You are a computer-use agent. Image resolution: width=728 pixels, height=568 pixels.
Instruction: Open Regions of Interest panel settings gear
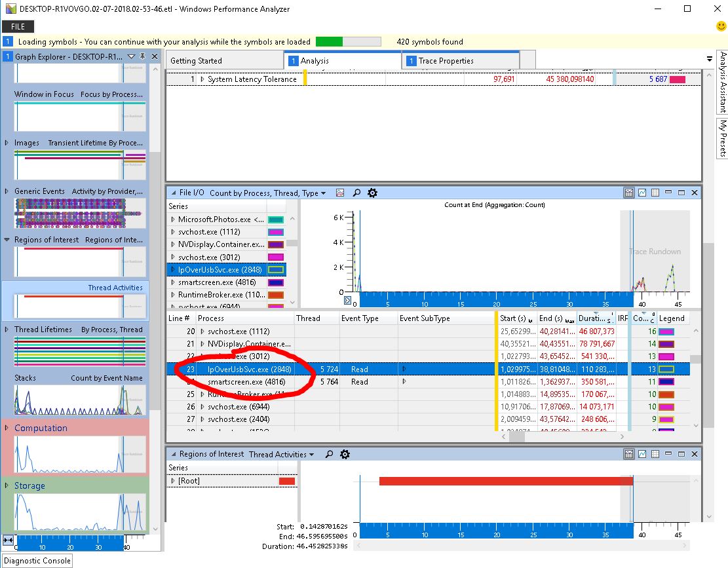345,454
